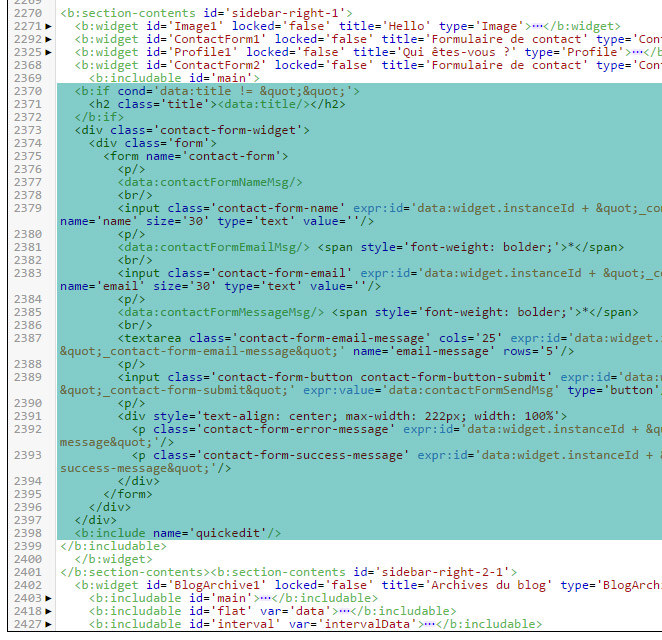Click input class='contact-form-name' text
The width and height of the screenshot is (662, 640).
231,209
